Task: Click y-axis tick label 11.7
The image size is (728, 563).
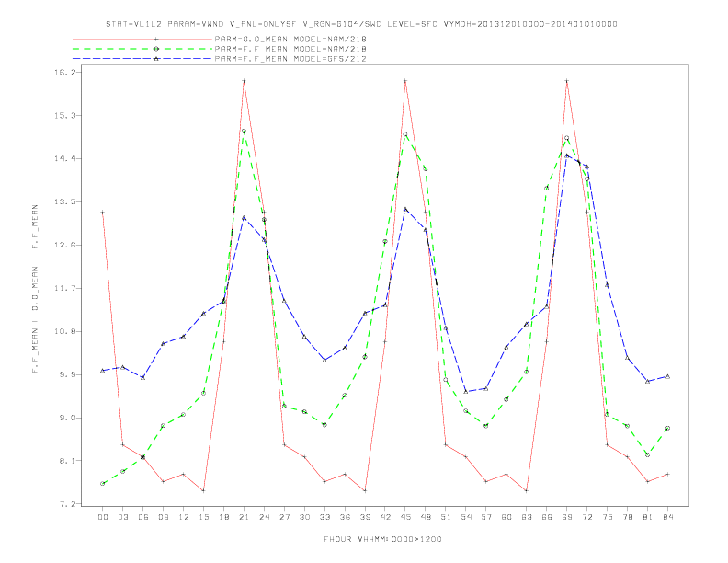Action: (x=64, y=288)
